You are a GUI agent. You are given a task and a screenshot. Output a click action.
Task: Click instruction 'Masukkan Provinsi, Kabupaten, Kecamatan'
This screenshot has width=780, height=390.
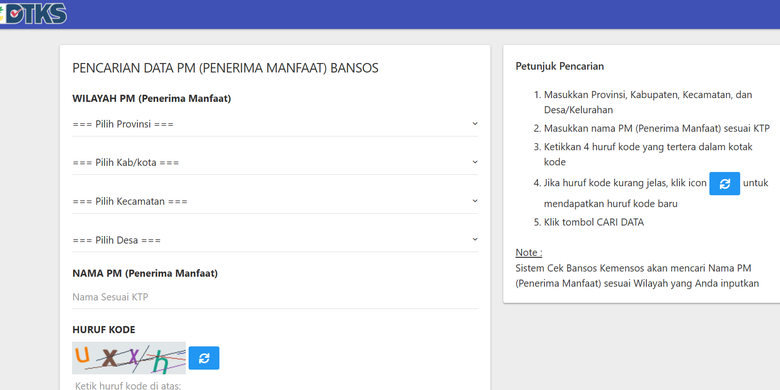click(x=648, y=102)
